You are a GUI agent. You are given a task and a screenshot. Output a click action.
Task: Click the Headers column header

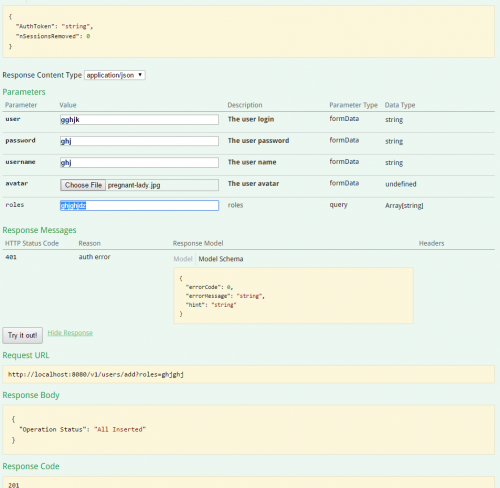click(432, 243)
